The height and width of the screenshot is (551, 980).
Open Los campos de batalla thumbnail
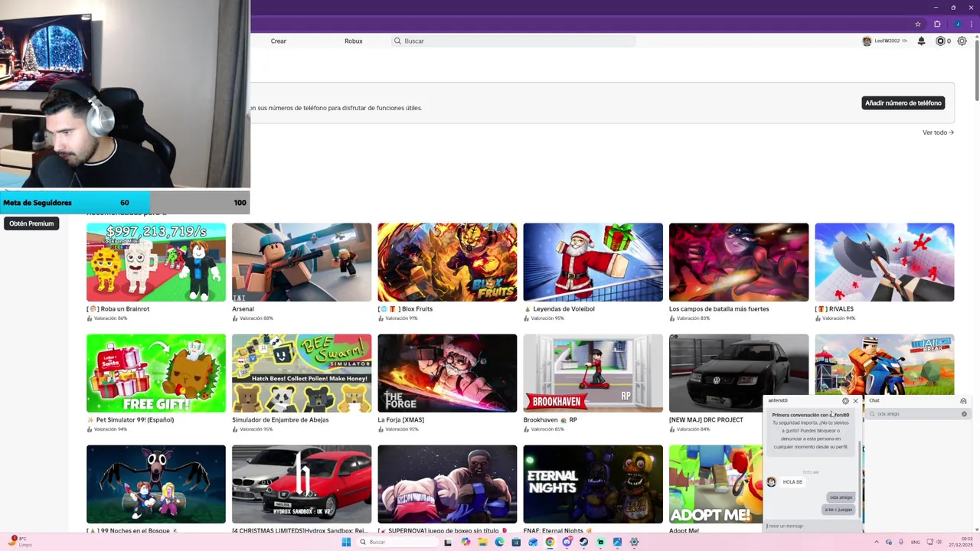739,262
